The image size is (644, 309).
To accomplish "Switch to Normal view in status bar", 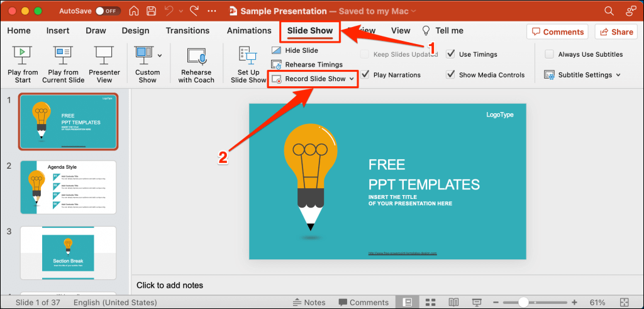I will (409, 303).
